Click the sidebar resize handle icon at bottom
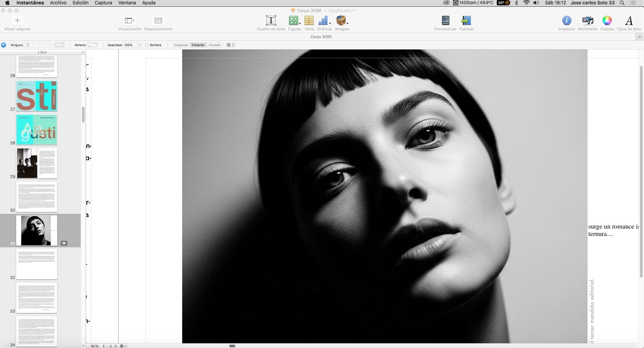Viewport: 644px width, 348px height. click(x=83, y=346)
